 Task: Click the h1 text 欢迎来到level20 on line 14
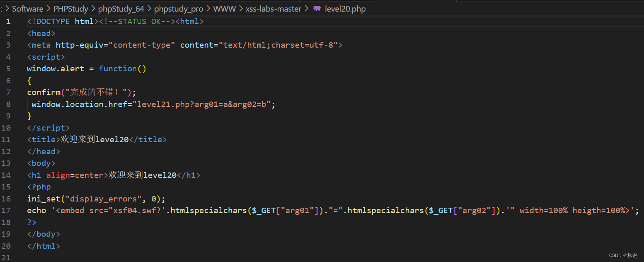coord(143,175)
